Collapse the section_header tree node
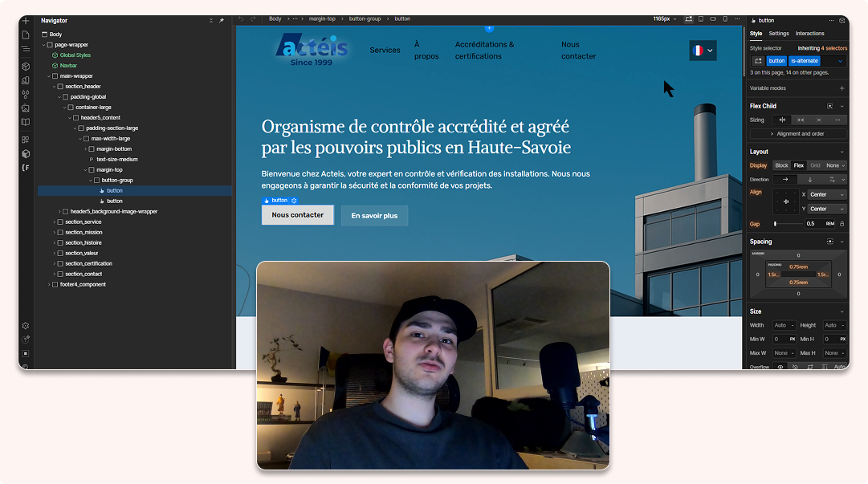868x484 pixels. pyautogui.click(x=55, y=87)
